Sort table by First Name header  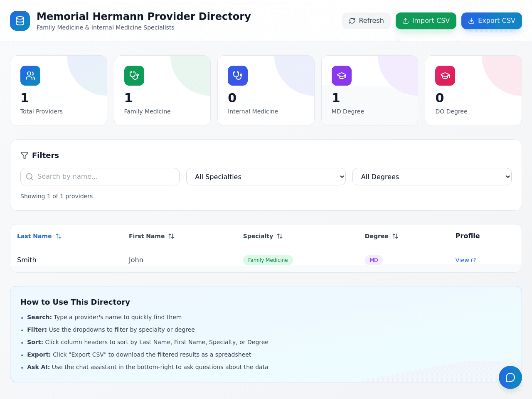[x=152, y=236]
